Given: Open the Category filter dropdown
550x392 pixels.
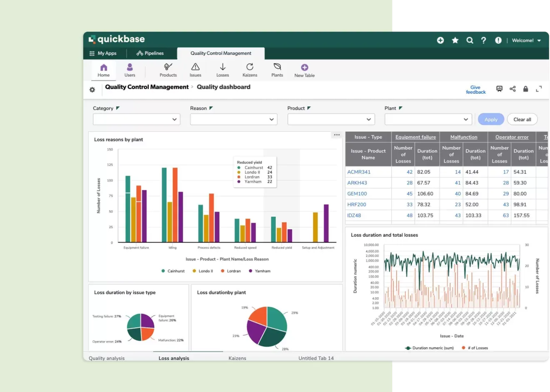Looking at the screenshot, I should pos(136,119).
